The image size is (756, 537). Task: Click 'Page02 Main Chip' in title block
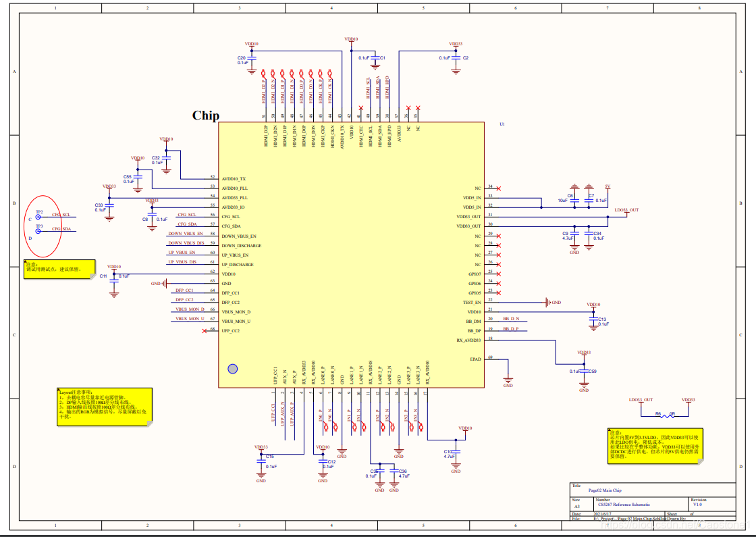coord(605,490)
